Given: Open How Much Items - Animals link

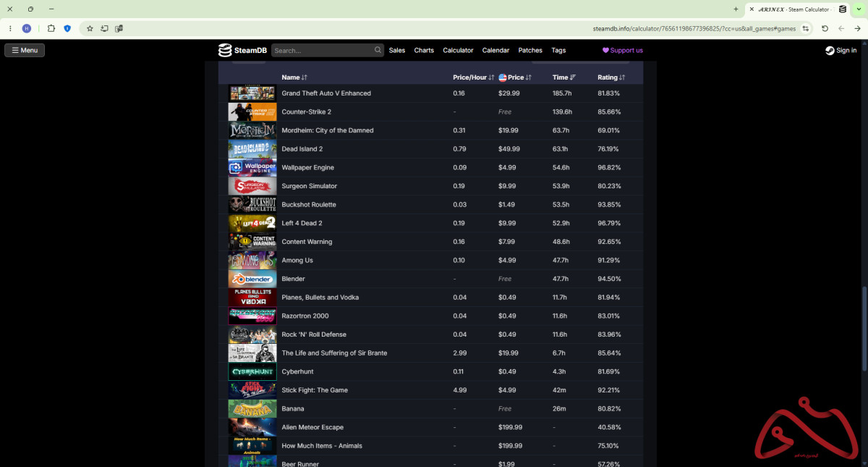Looking at the screenshot, I should 322,446.
